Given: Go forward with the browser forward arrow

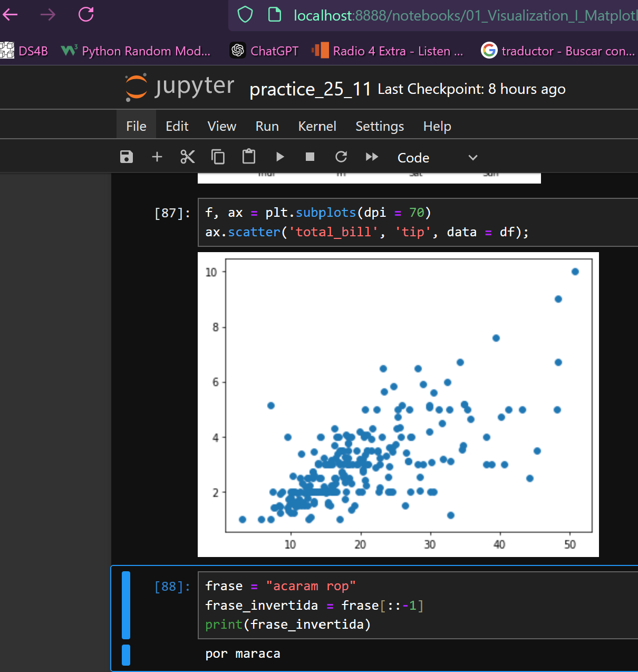Looking at the screenshot, I should click(48, 15).
